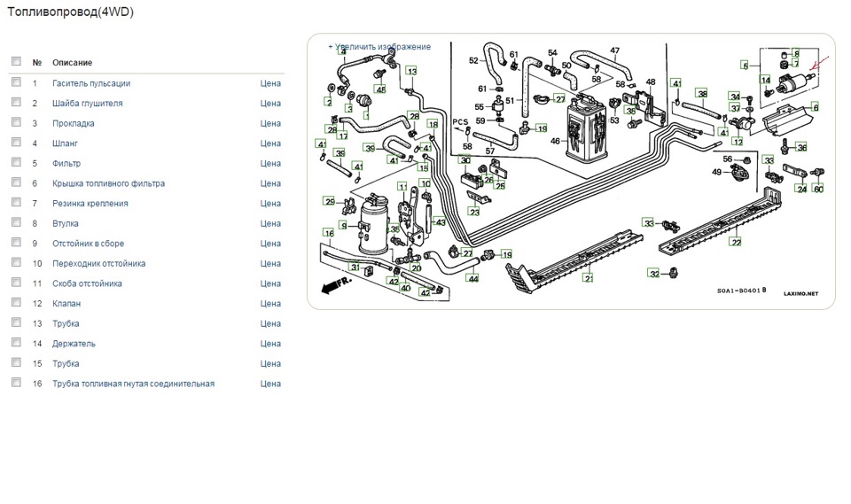851x504 pixels.
Task: Check the box for Гаситель пульсации
Action: 16,81
